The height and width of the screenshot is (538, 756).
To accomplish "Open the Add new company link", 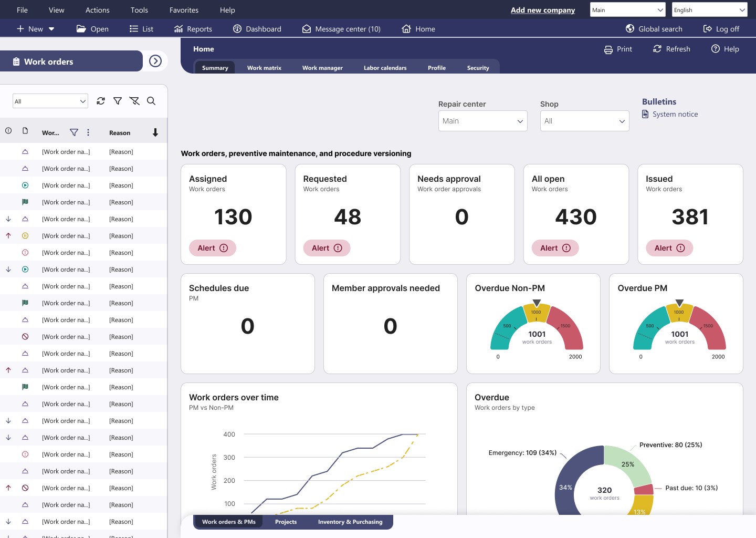I will pos(543,9).
